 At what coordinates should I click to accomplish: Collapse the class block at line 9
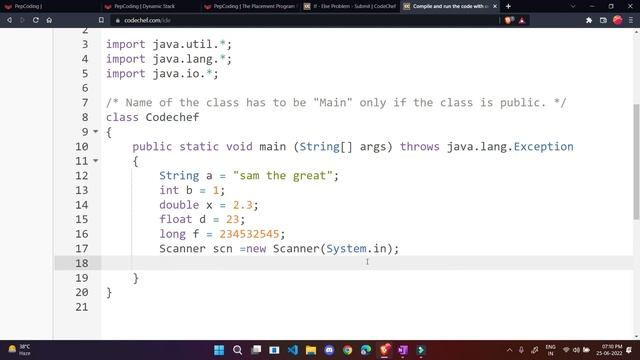coord(96,131)
